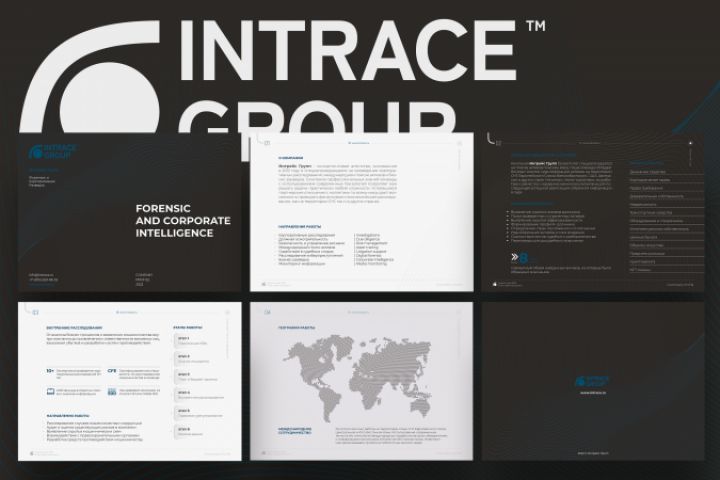Click the footer logo icon on dark slide 02
The image size is (720, 480).
[x=495, y=284]
